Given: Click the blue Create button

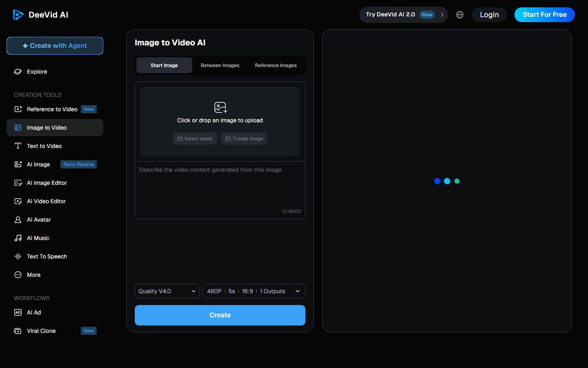Looking at the screenshot, I should click(x=220, y=315).
